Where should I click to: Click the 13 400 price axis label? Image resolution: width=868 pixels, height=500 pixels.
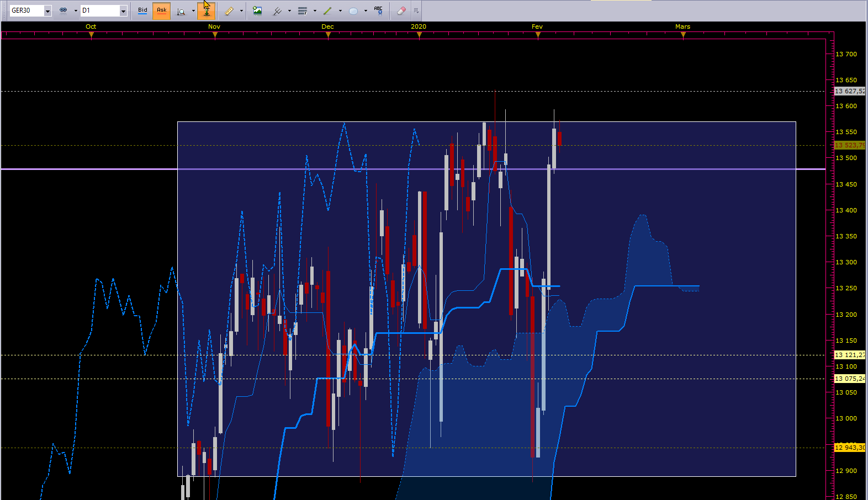pos(846,210)
